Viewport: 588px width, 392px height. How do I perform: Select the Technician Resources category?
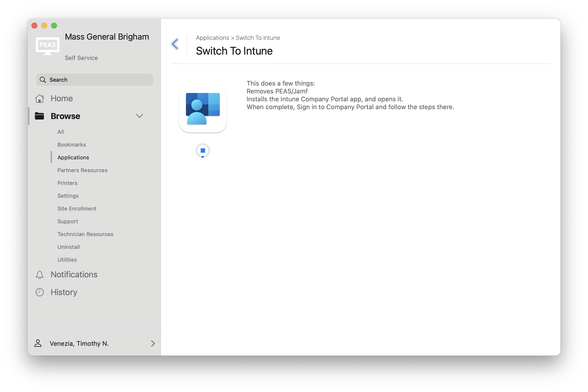[x=85, y=234]
